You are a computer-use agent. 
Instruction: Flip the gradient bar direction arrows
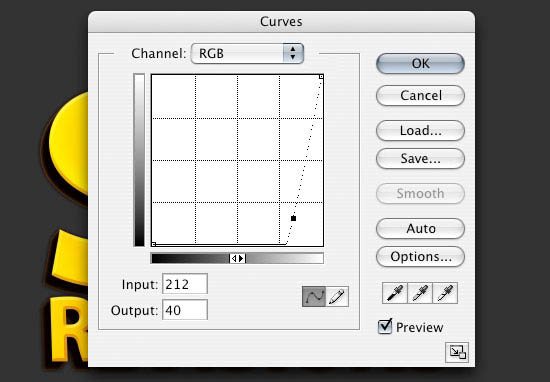click(x=237, y=259)
